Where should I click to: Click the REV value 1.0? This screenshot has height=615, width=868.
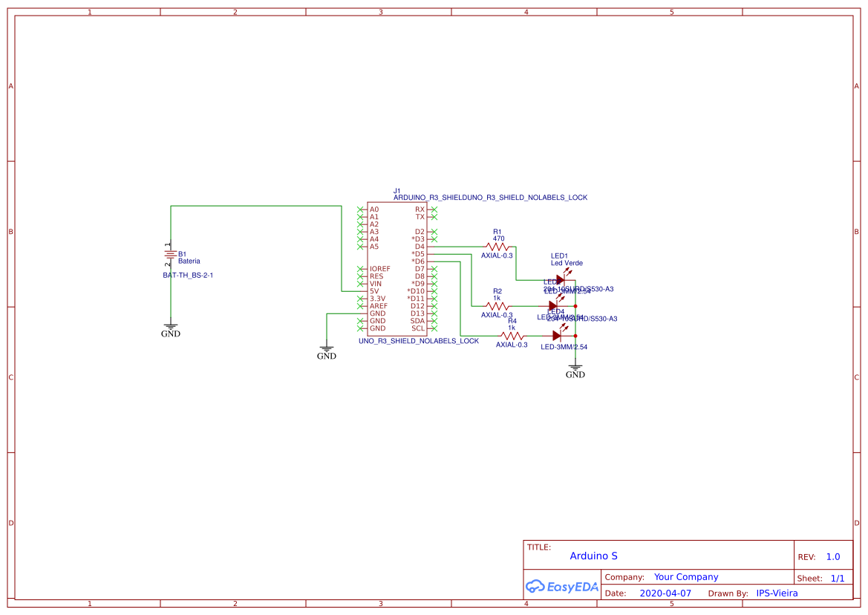[x=833, y=557]
